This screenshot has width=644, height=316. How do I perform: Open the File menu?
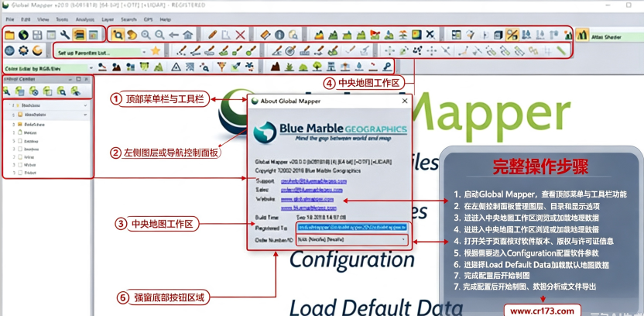click(10, 19)
